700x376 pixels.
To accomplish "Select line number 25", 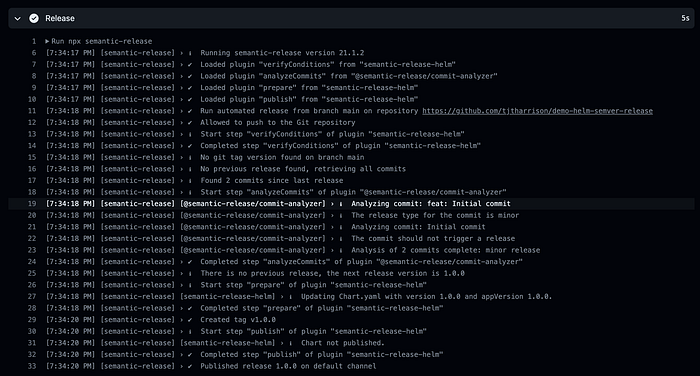I will (x=32, y=273).
